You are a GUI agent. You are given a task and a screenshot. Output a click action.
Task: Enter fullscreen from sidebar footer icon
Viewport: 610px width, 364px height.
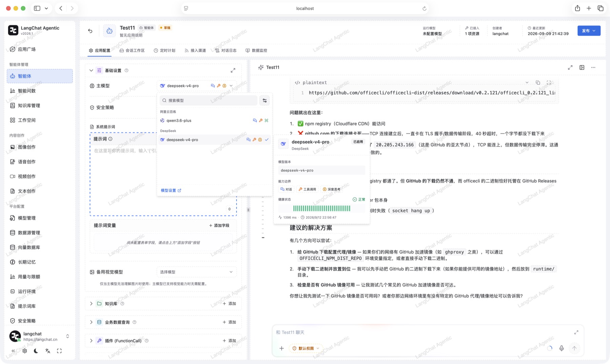point(59,351)
